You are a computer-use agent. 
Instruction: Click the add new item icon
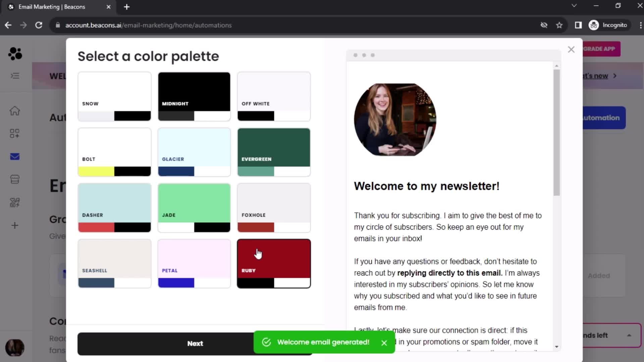[x=15, y=226]
